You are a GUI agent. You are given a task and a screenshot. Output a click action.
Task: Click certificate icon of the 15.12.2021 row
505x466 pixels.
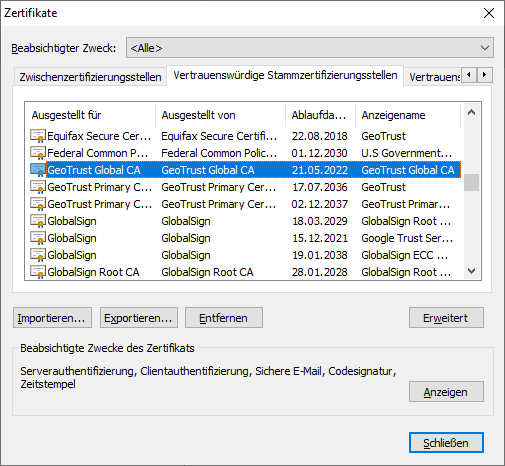[x=38, y=238]
